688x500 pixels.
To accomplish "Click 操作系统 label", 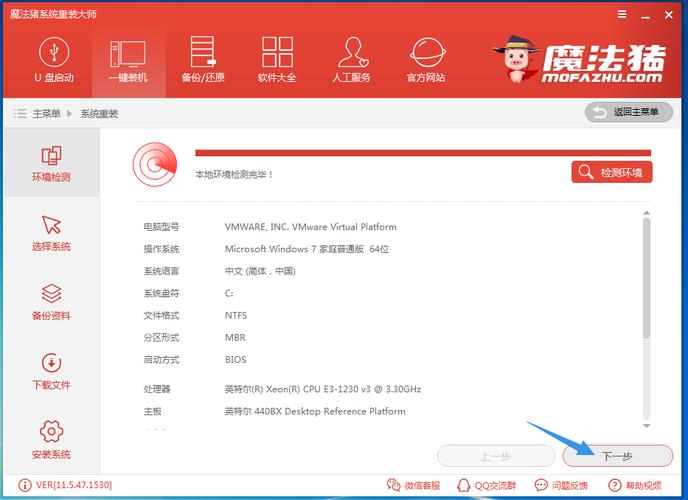I will pyautogui.click(x=161, y=249).
